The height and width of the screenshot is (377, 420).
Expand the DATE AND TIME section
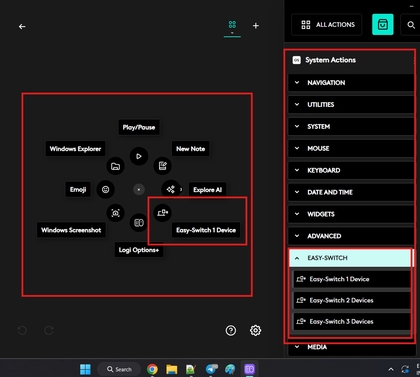[x=351, y=192]
